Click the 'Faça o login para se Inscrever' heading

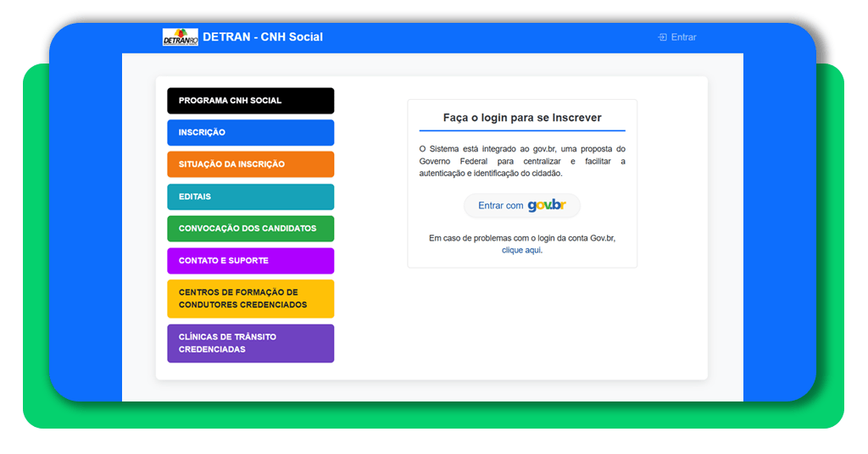point(522,117)
